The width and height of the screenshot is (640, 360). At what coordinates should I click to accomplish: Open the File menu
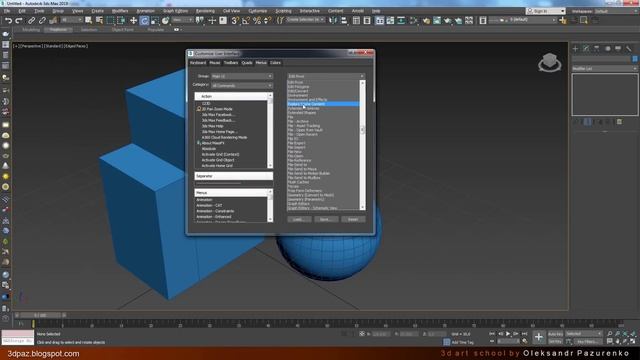coord(7,11)
